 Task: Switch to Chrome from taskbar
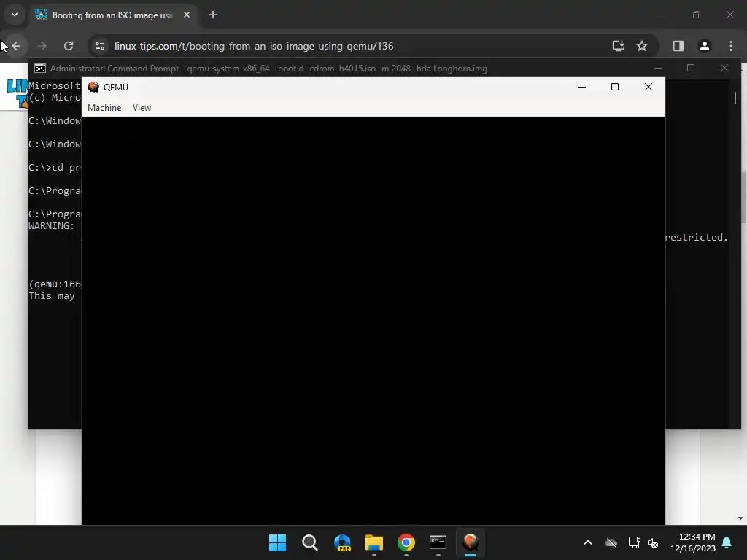click(406, 542)
